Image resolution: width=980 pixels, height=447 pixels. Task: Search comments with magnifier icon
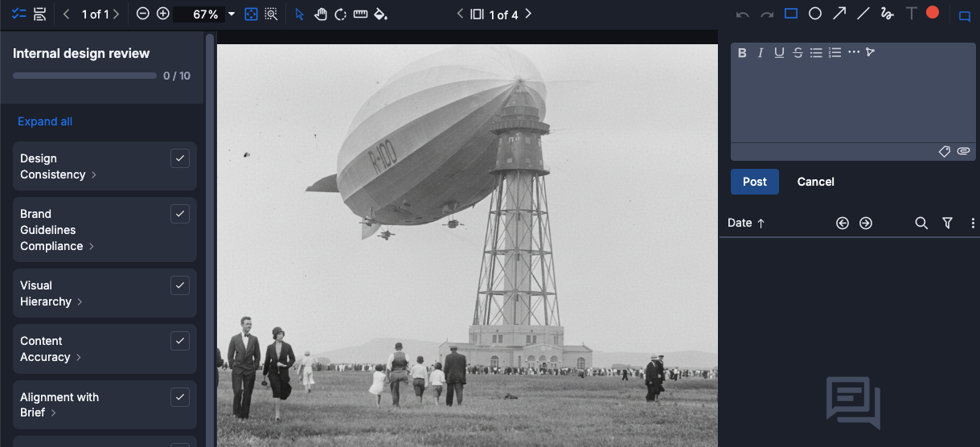[x=921, y=223]
